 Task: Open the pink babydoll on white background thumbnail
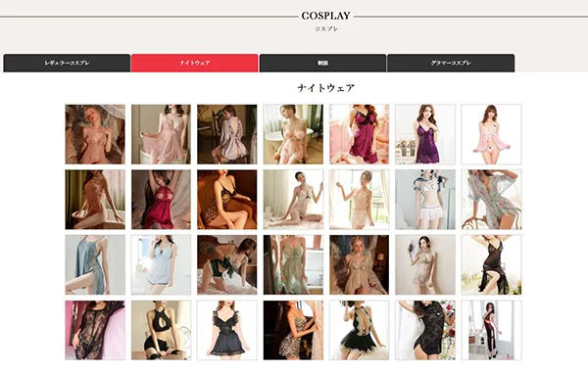tap(491, 134)
